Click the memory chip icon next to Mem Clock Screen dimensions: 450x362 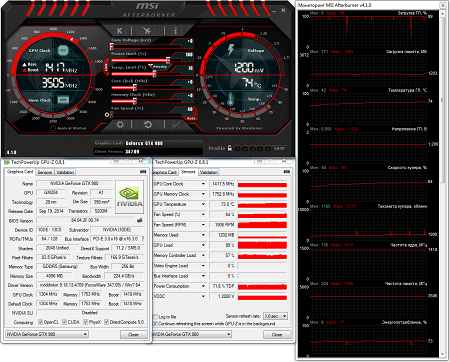click(x=63, y=99)
